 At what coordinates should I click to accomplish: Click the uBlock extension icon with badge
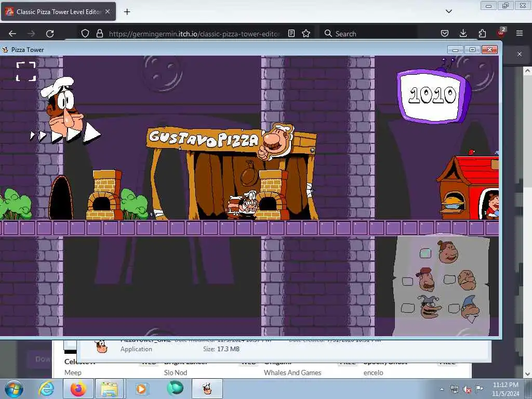(x=501, y=33)
